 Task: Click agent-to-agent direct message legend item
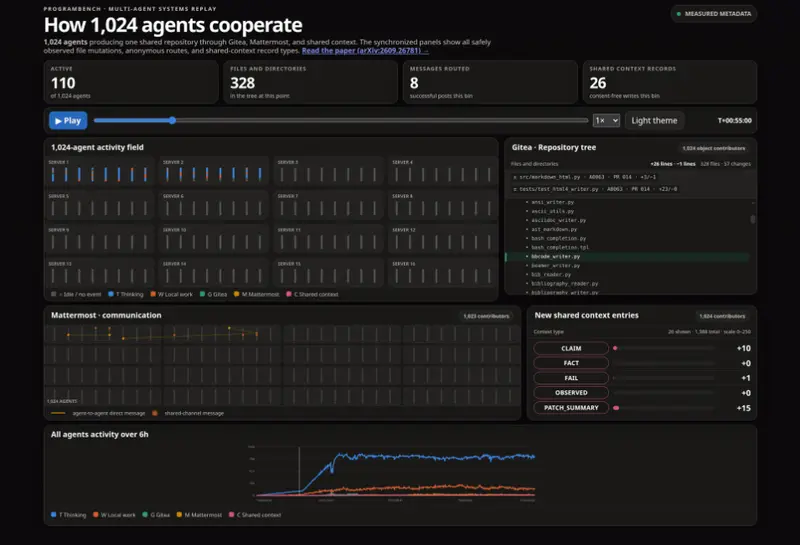tap(98, 413)
